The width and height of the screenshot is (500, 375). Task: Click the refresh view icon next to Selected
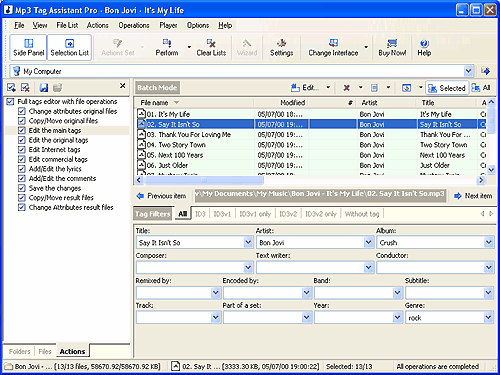click(x=406, y=88)
